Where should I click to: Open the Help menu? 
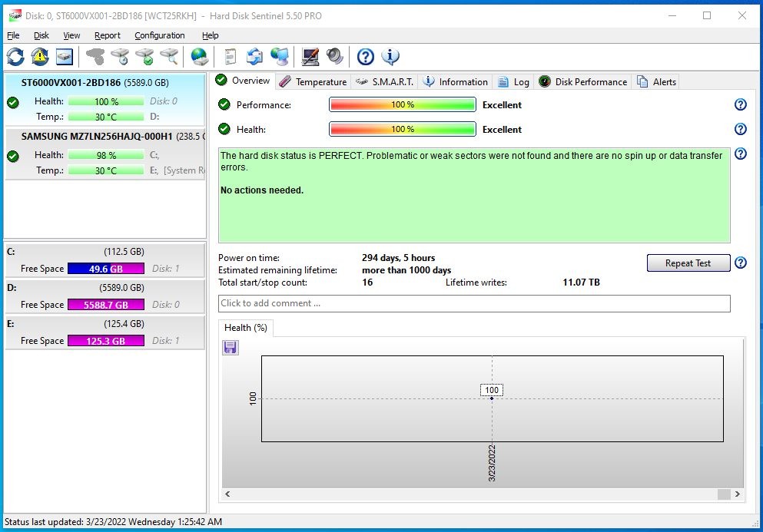(211, 35)
